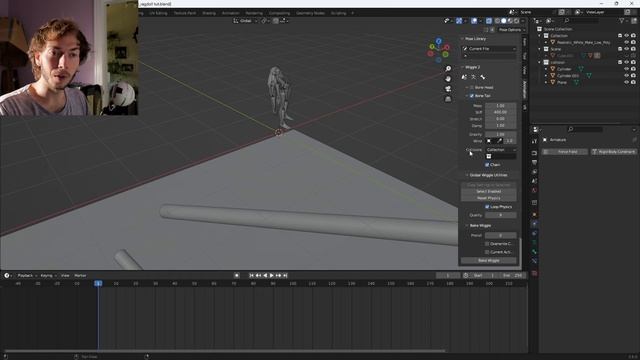Viewport: 640px width, 360px height.
Task: Toggle the Bone Head checkbox
Action: click(x=472, y=87)
